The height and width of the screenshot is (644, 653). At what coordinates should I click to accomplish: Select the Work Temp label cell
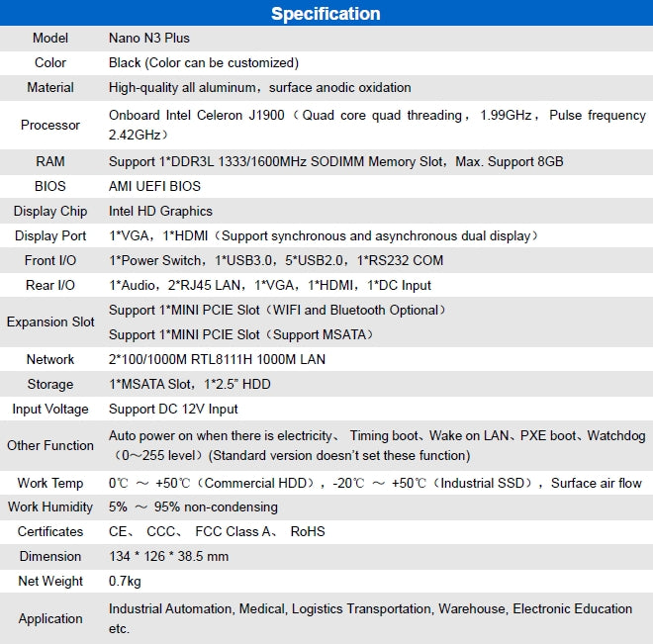[x=50, y=483]
